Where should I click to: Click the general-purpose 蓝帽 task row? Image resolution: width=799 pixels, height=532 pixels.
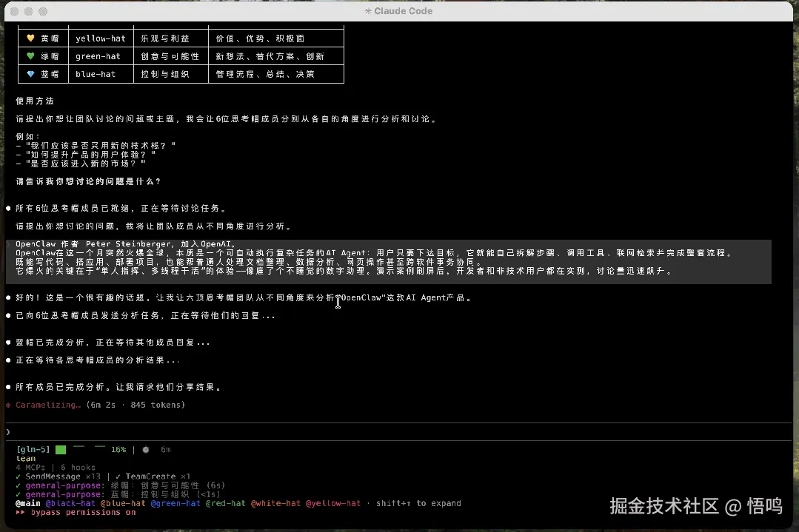pos(118,494)
